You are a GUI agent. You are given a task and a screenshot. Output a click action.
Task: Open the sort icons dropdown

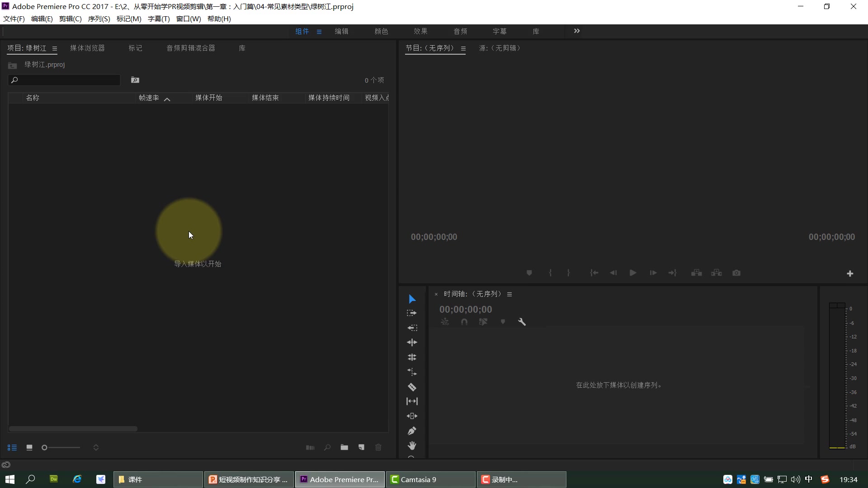point(96,447)
